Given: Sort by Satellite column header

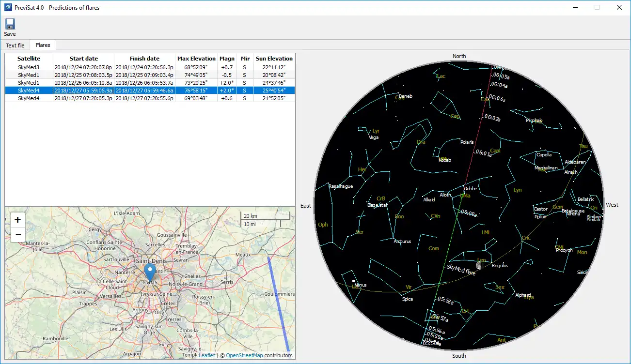Looking at the screenshot, I should click(x=29, y=59).
